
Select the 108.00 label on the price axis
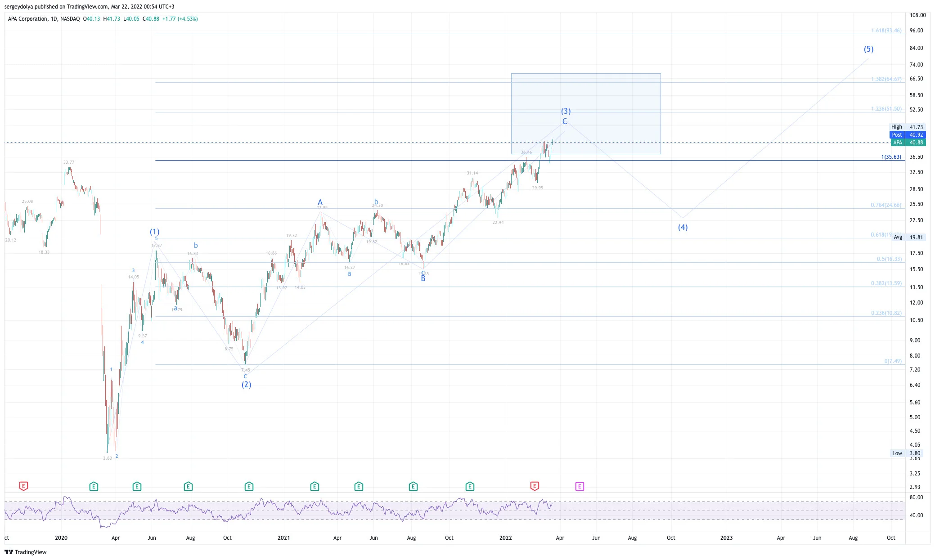pos(917,15)
